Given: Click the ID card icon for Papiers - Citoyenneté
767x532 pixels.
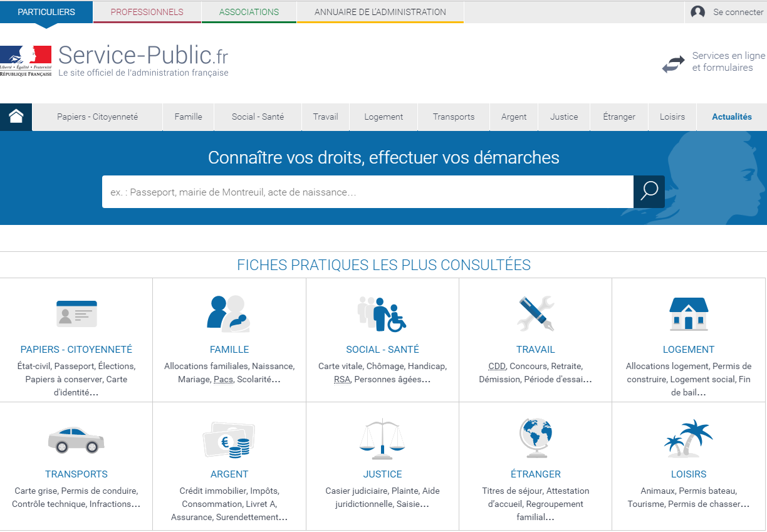Looking at the screenshot, I should click(x=76, y=313).
